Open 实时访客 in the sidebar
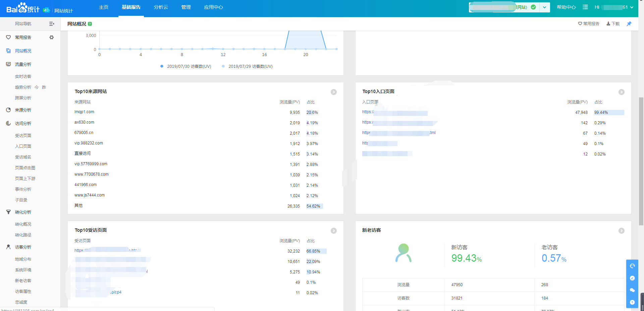Screen dimensions: 644x311 click(x=23, y=77)
